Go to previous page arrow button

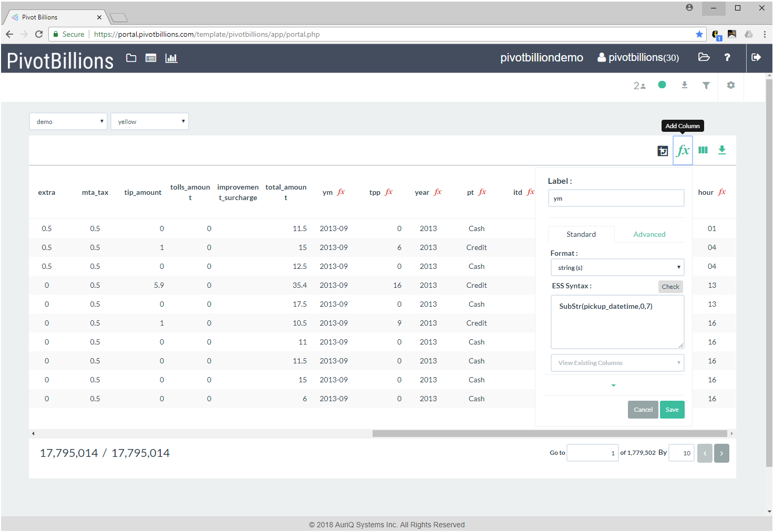click(x=705, y=453)
